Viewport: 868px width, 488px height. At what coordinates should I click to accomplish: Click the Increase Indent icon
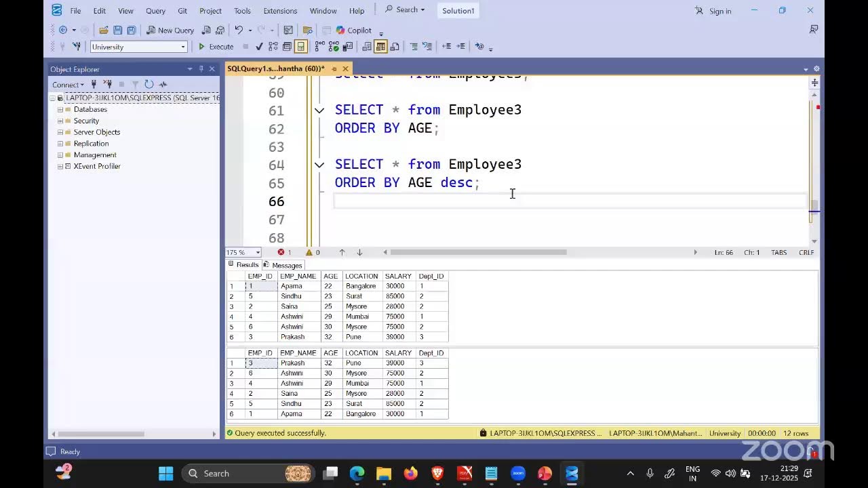click(461, 47)
